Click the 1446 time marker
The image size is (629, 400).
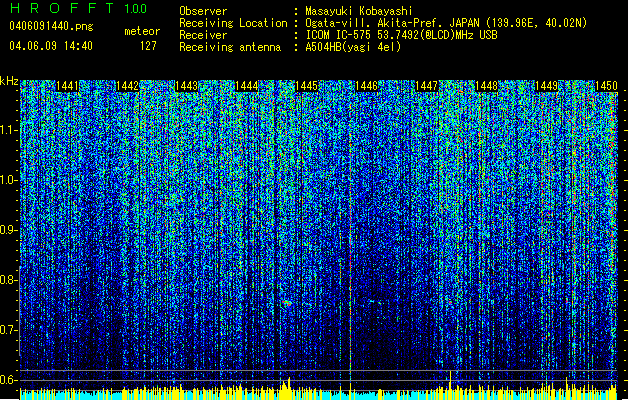(366, 86)
